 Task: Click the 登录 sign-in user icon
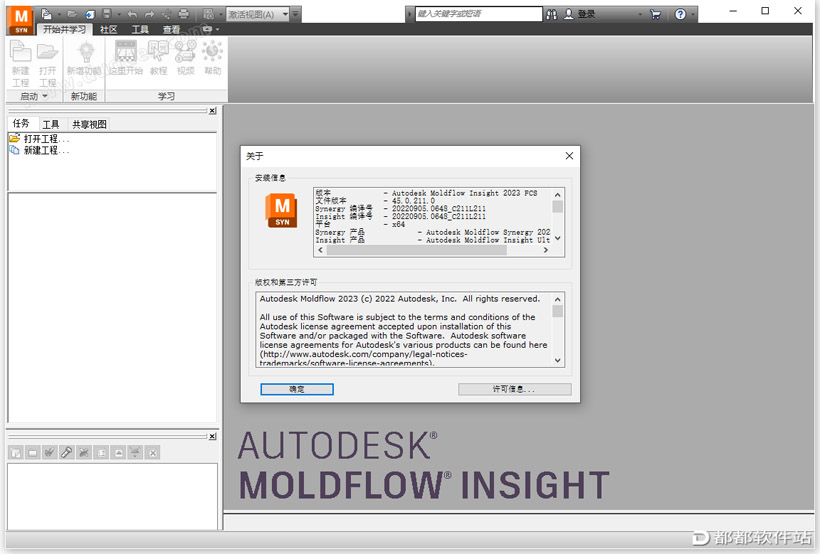tap(568, 14)
